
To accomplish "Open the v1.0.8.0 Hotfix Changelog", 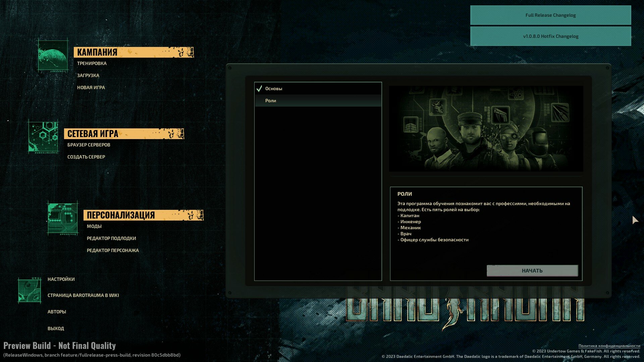I will pyautogui.click(x=550, y=36).
